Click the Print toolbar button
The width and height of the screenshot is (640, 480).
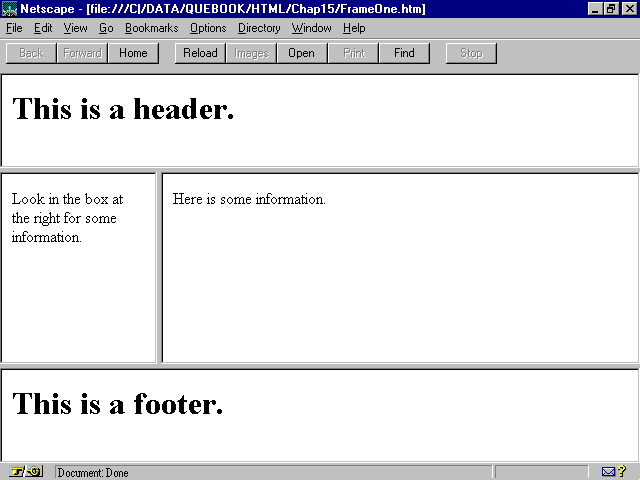[353, 53]
